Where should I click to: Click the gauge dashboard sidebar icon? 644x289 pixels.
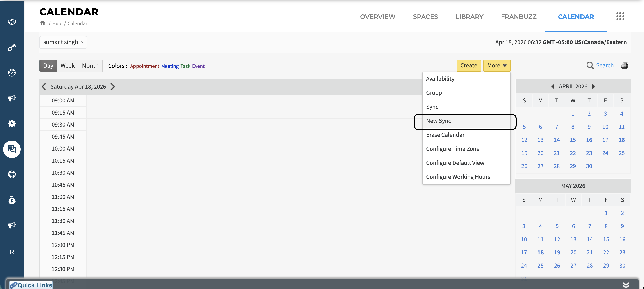12,73
